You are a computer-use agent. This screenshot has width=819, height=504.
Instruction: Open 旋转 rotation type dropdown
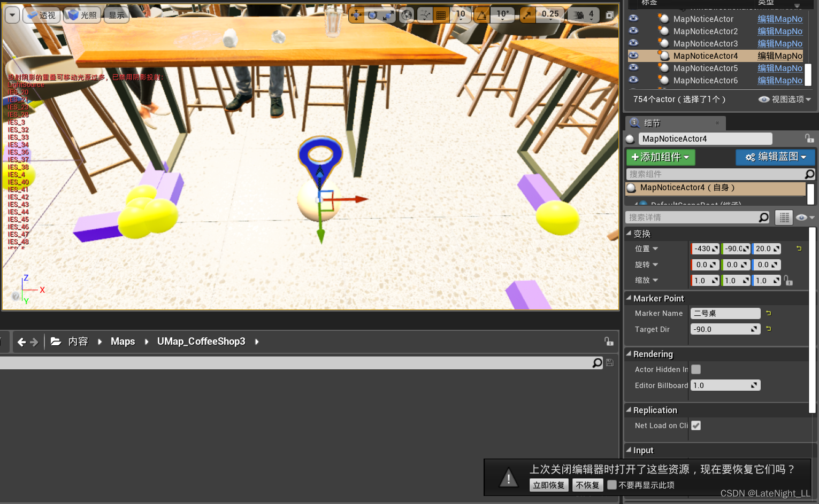coord(646,265)
